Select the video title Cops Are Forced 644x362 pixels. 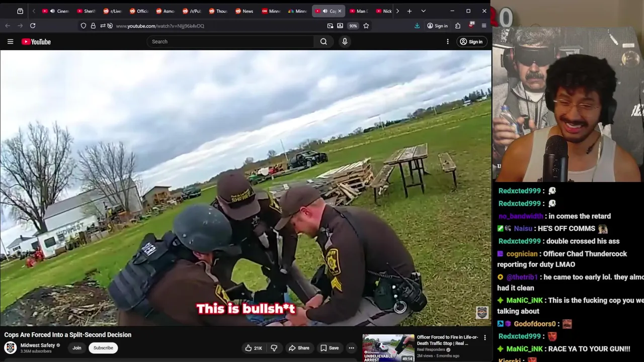[x=68, y=335]
